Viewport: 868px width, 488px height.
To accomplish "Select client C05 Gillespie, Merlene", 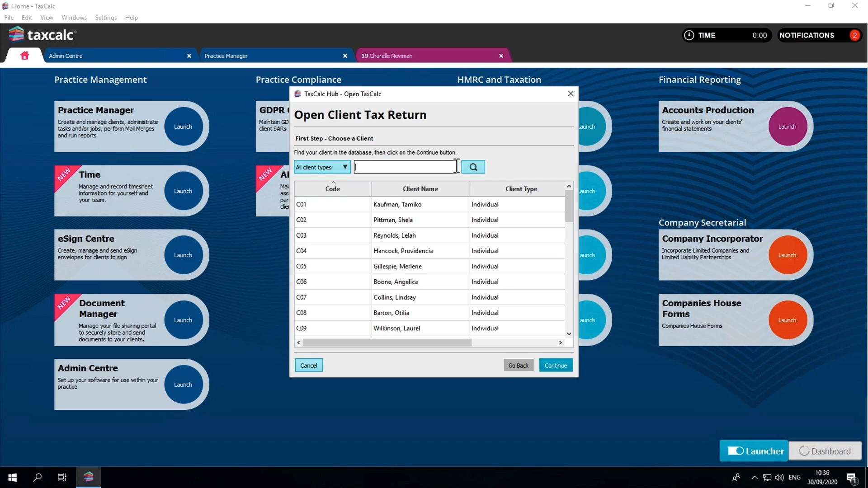I will pyautogui.click(x=429, y=267).
